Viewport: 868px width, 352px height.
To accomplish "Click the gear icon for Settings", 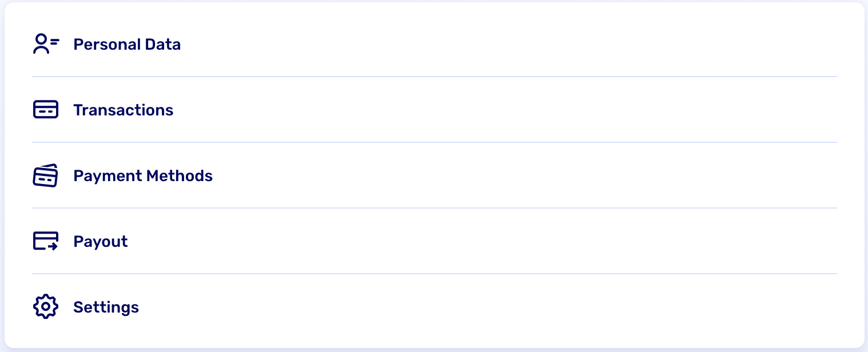I will click(46, 307).
